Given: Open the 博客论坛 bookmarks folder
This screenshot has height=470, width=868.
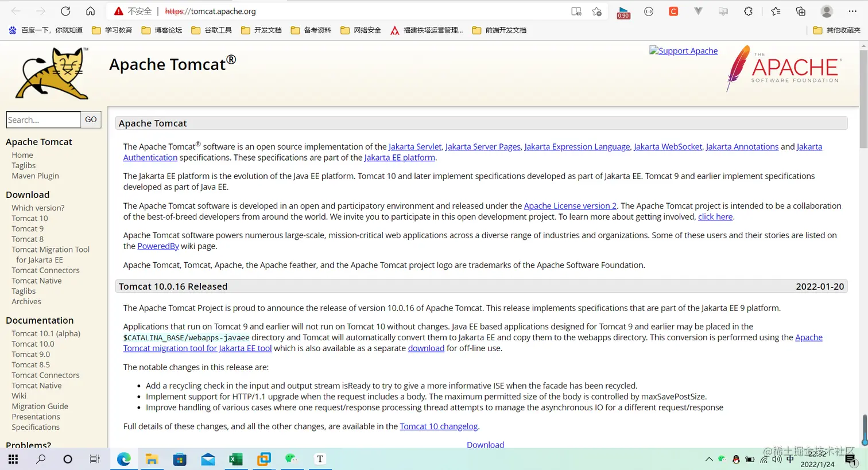Looking at the screenshot, I should 162,30.
